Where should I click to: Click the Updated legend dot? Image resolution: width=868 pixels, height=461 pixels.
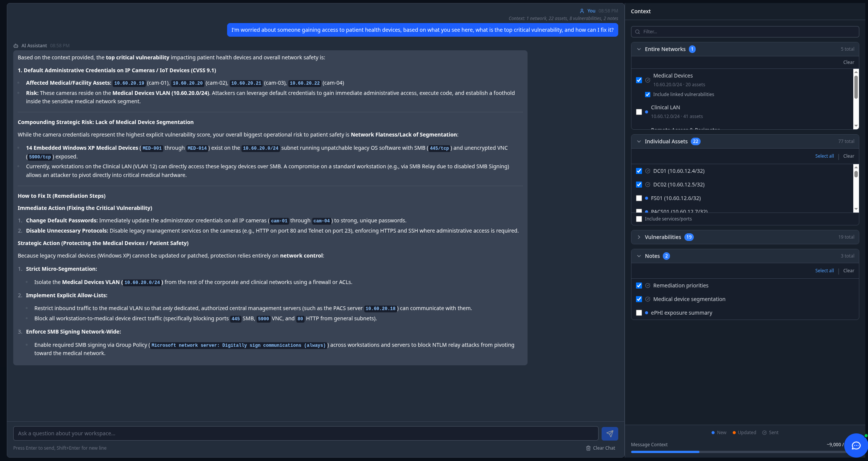734,433
